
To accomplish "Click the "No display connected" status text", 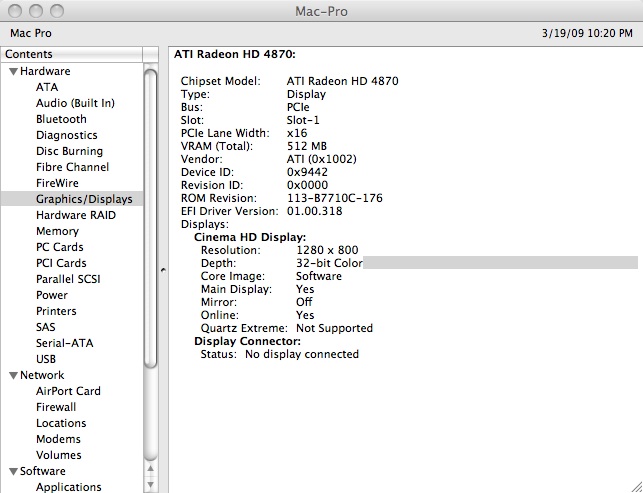I will pos(302,354).
